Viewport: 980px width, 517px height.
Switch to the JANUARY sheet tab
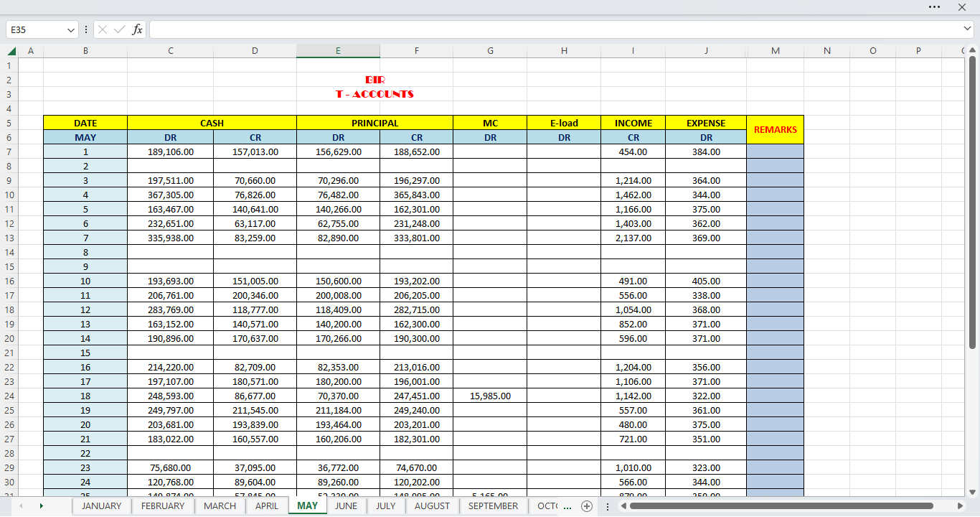tap(101, 506)
